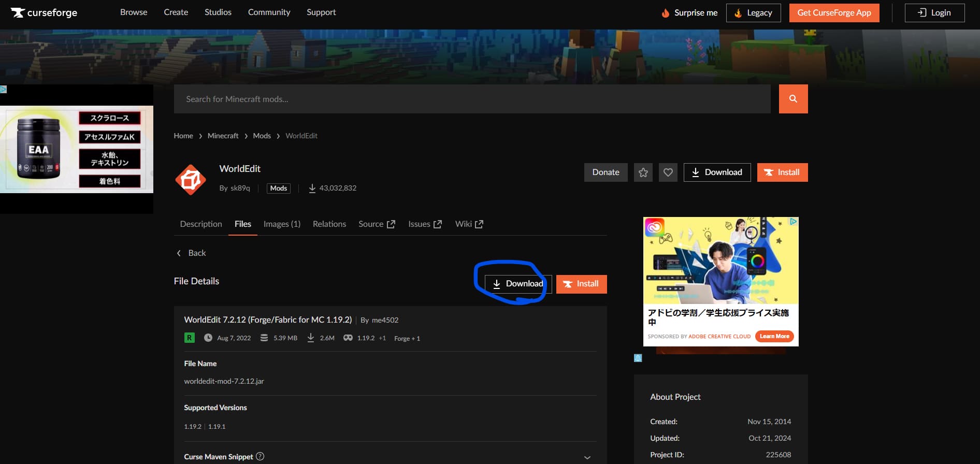
Task: Click the CurseForge logo in header
Action: tap(44, 12)
